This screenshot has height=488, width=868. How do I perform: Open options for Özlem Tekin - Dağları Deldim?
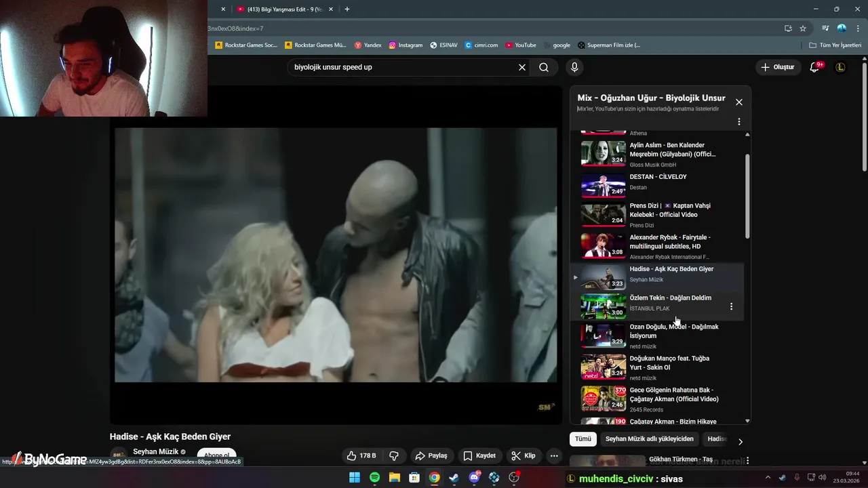pos(731,306)
